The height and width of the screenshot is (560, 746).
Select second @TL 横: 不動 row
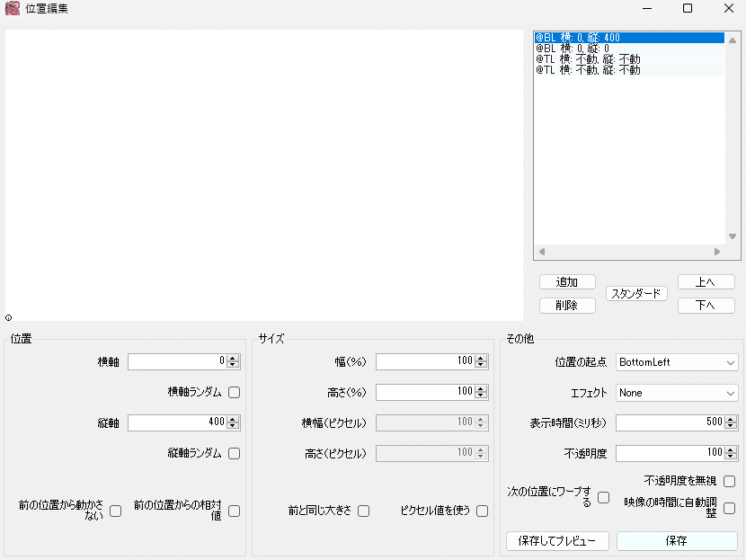point(629,70)
